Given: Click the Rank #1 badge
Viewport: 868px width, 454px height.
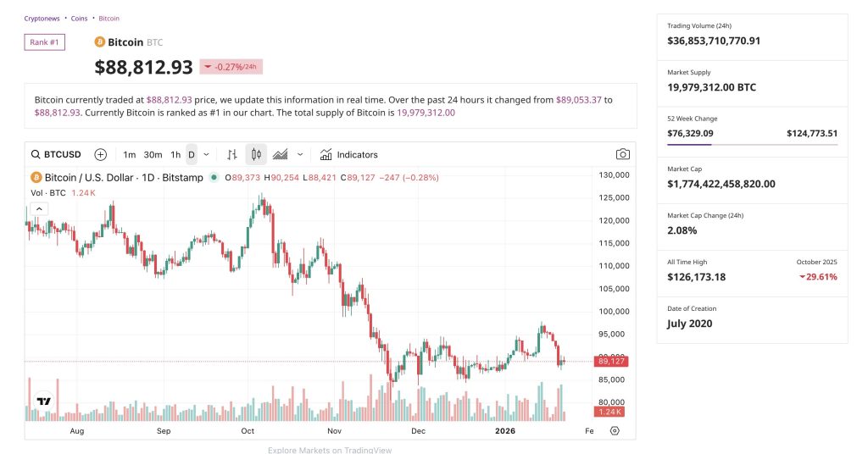Looking at the screenshot, I should [x=44, y=42].
